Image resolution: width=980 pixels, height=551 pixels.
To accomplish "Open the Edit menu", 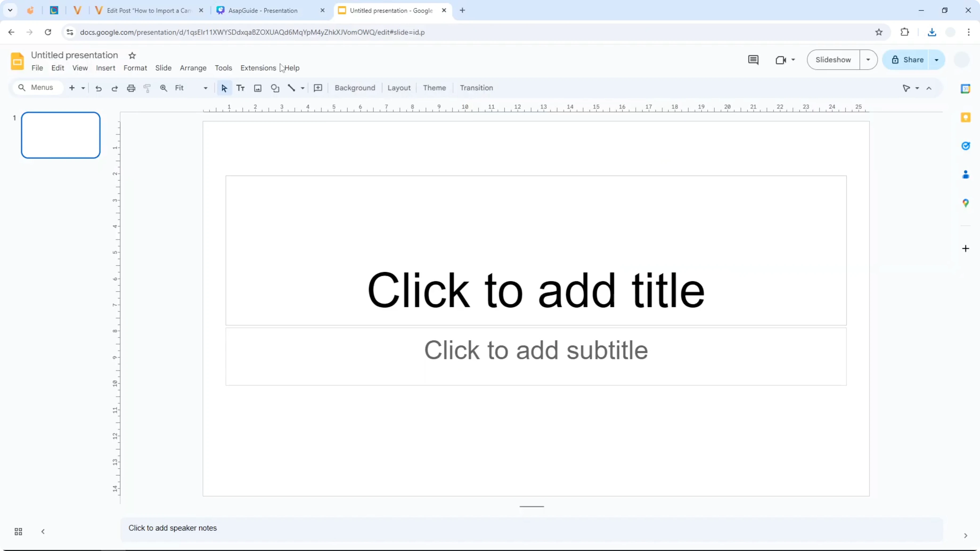I will pos(58,68).
